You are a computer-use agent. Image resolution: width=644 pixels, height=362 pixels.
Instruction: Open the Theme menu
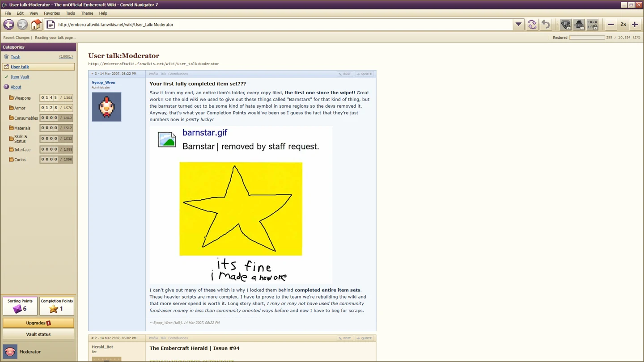(87, 13)
